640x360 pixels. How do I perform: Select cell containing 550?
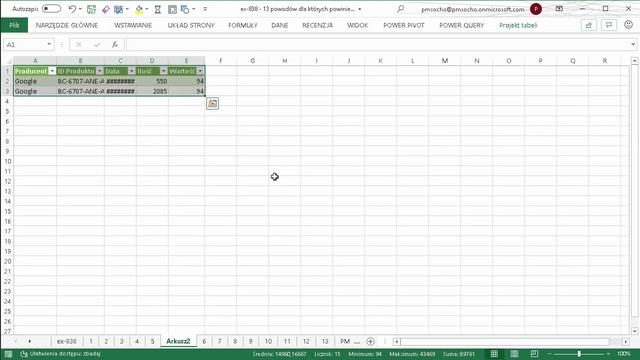152,81
